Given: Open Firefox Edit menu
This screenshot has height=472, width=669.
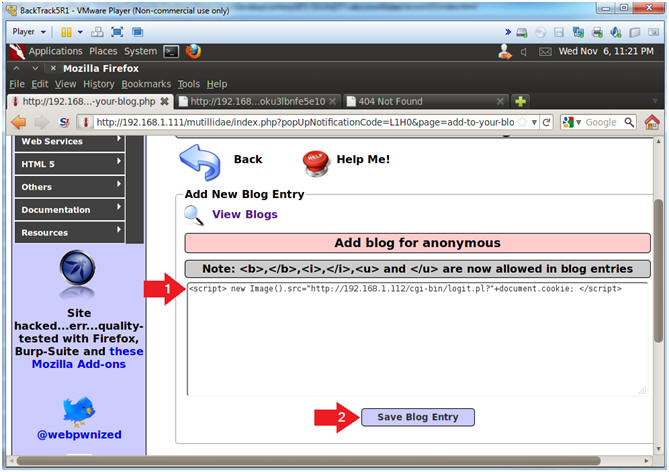Looking at the screenshot, I should pyautogui.click(x=40, y=84).
